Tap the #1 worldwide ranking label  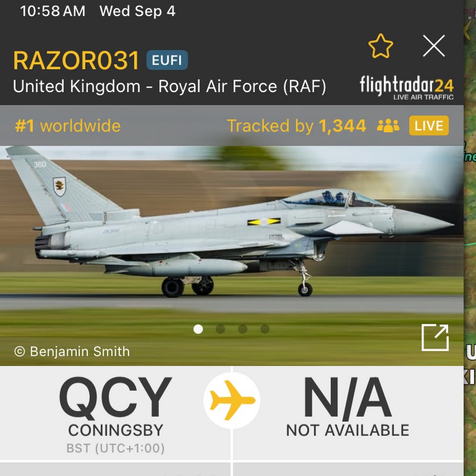pos(68,126)
